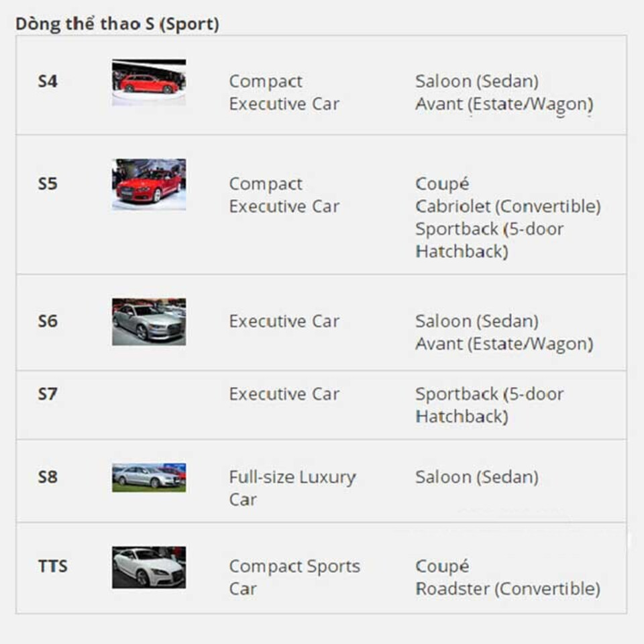Open the TTS model label
Image resolution: width=644 pixels, height=644 pixels.
tap(52, 566)
